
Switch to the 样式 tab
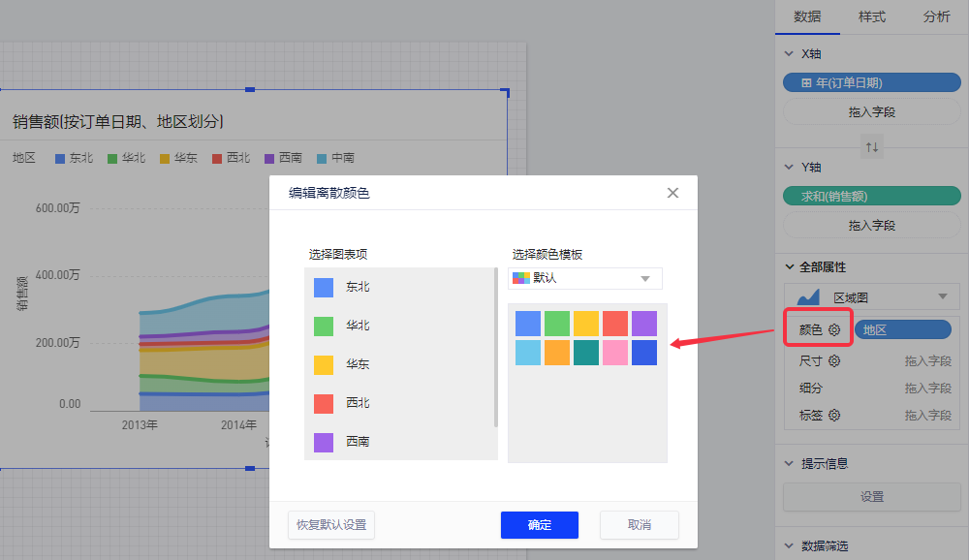[871, 16]
